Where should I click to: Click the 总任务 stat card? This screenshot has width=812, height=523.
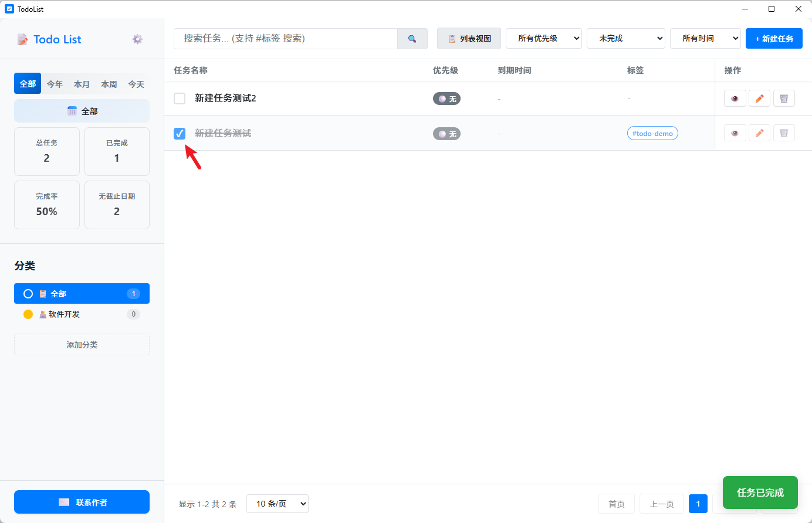pyautogui.click(x=47, y=151)
